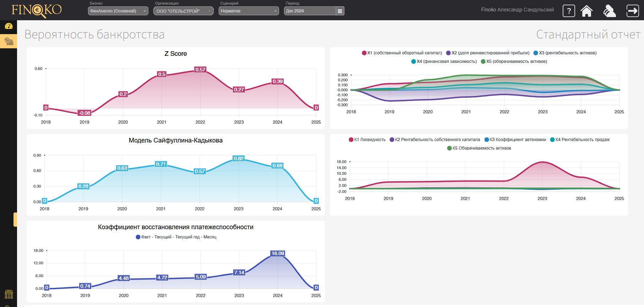Toggle Факт - Текущий legend entry
Screen dimensions: 644x307
tap(176, 237)
